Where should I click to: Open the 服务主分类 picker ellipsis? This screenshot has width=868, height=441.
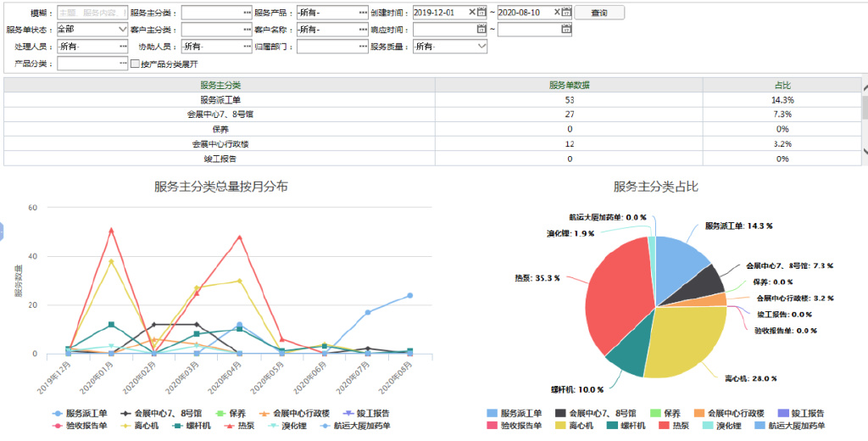pos(247,14)
